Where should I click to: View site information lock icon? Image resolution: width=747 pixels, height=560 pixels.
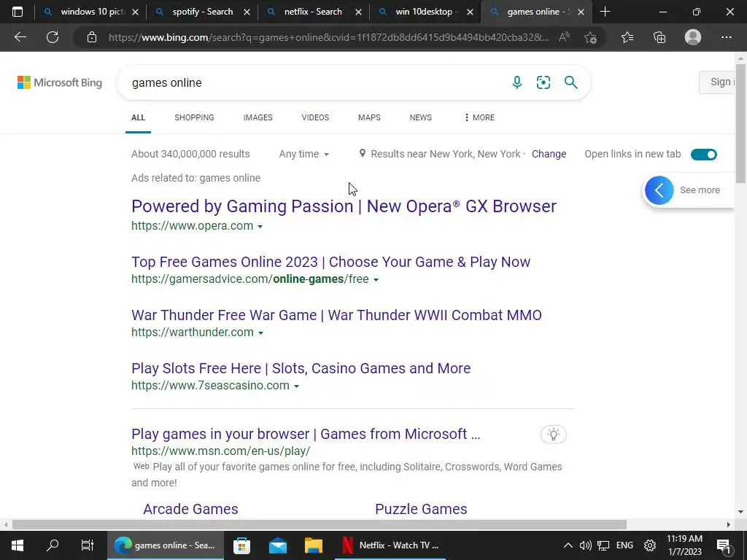[x=92, y=37]
